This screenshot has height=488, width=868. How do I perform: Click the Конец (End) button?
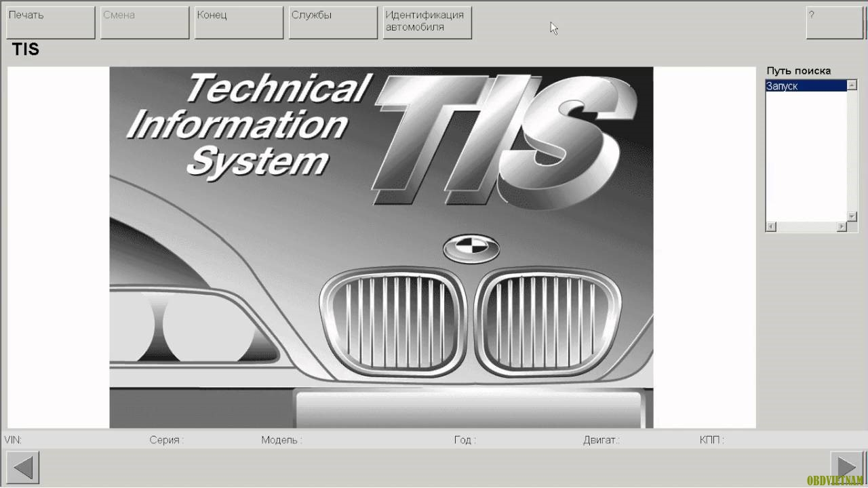point(239,22)
